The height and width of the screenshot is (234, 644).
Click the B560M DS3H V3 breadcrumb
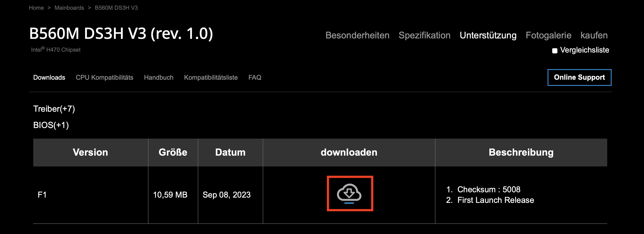click(116, 8)
